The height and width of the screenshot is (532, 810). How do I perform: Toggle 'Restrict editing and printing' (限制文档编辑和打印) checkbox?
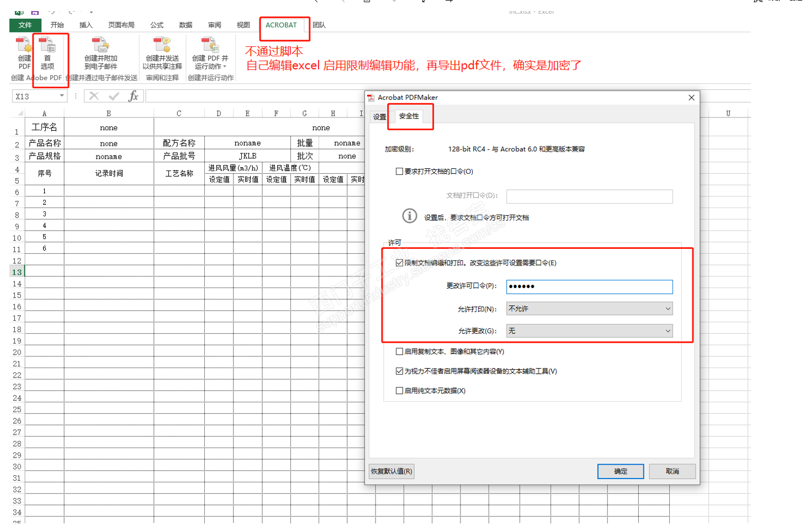pyautogui.click(x=399, y=263)
